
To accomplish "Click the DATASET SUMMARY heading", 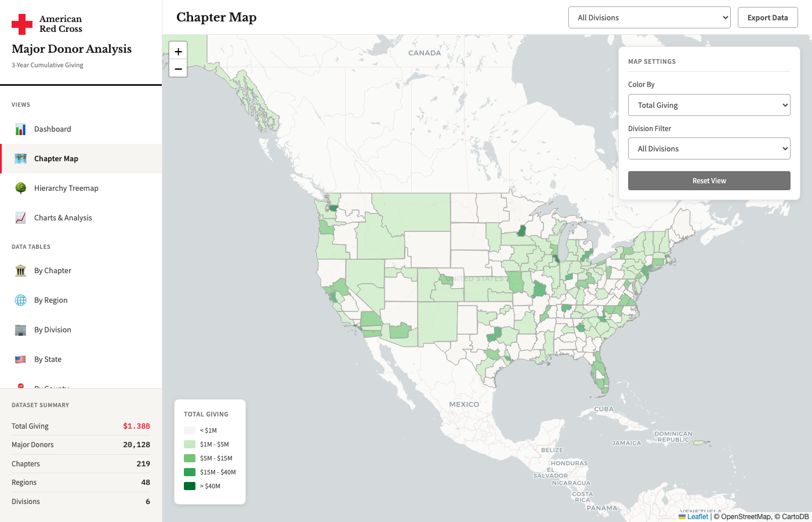I will [41, 405].
